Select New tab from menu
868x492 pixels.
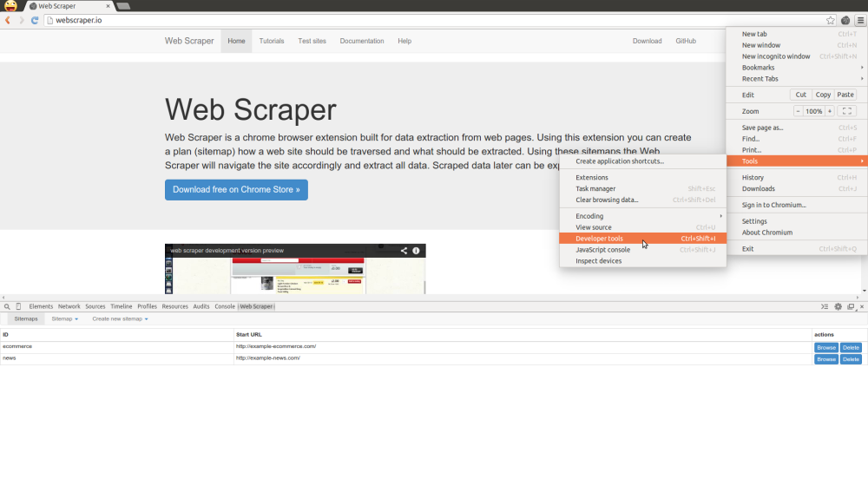tap(797, 34)
